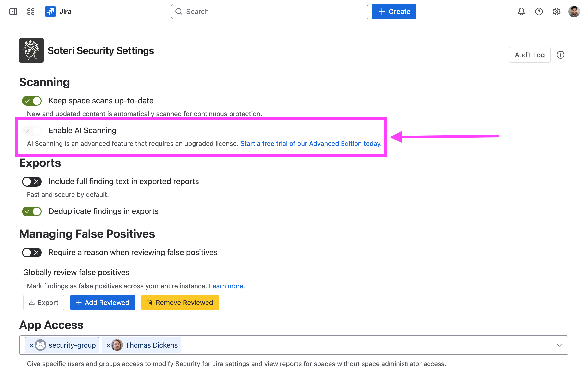Click Remove Reviewed button

click(x=180, y=303)
